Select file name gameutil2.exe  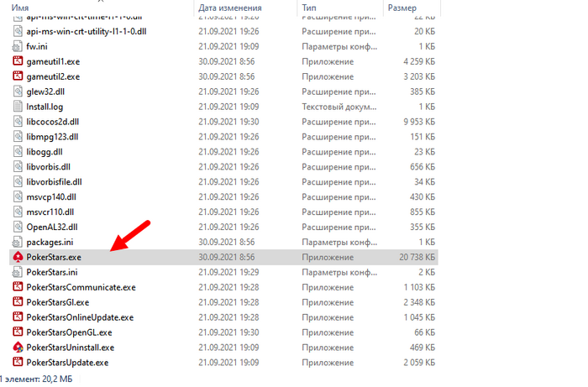click(53, 76)
